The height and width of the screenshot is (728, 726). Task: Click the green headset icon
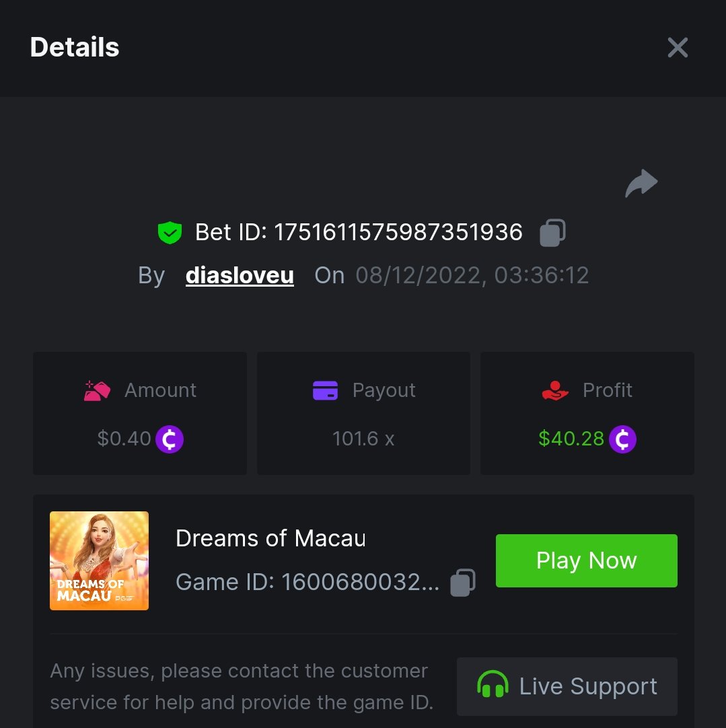tap(493, 686)
